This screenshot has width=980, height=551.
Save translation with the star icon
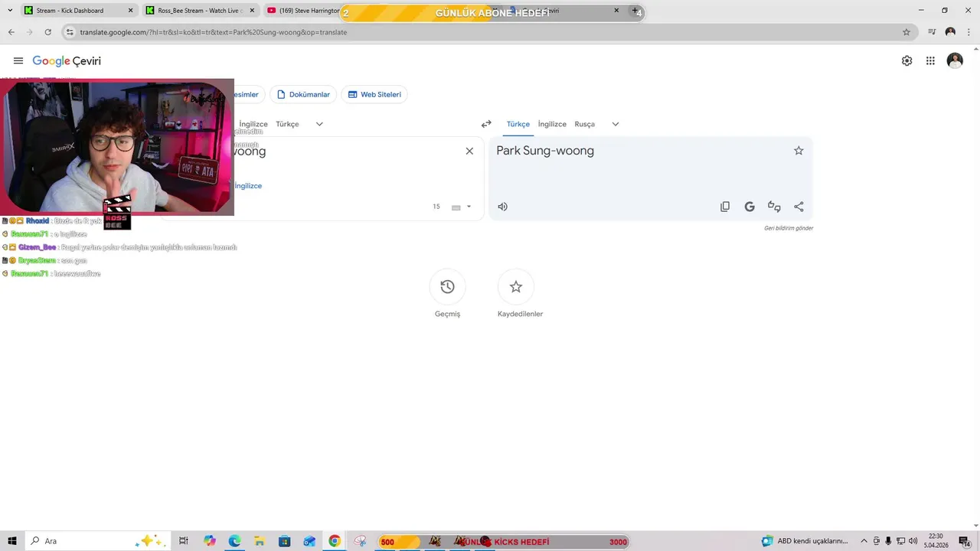799,151
